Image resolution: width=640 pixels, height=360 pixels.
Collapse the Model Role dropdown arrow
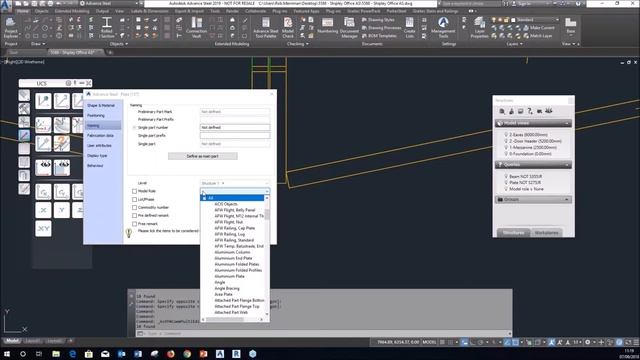click(x=267, y=191)
